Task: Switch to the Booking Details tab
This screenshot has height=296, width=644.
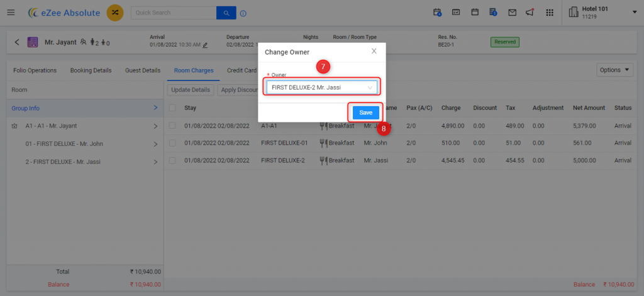Action: 91,70
